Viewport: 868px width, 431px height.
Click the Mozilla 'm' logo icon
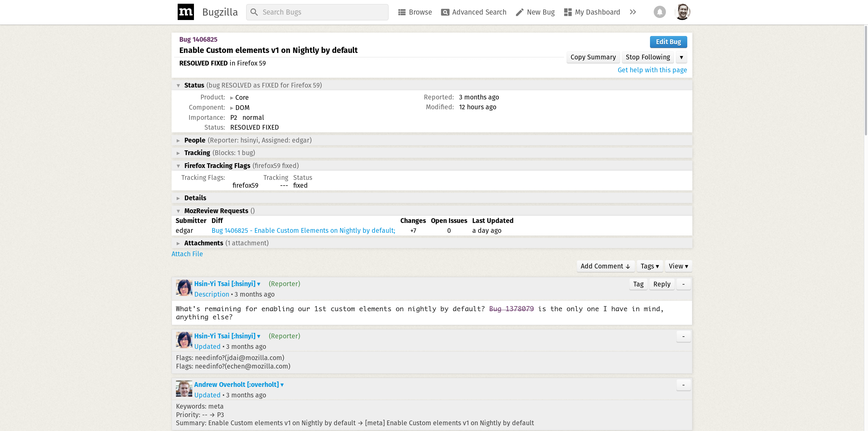click(x=185, y=12)
